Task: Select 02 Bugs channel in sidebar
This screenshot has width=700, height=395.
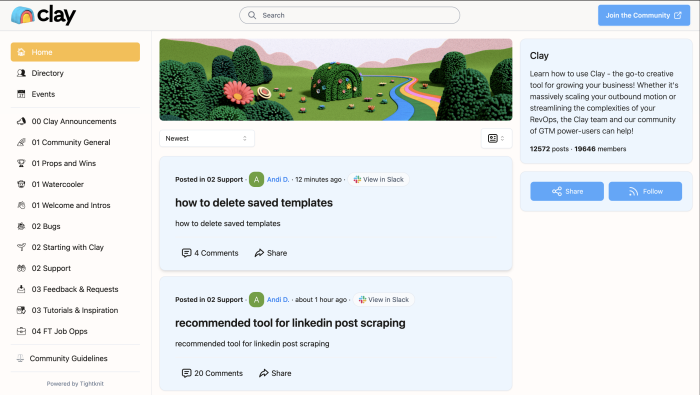Action: point(75,226)
